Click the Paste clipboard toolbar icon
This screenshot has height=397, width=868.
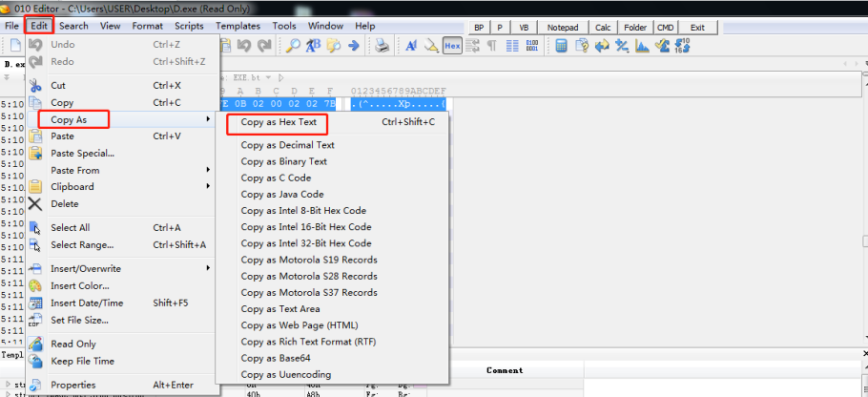coord(225,46)
